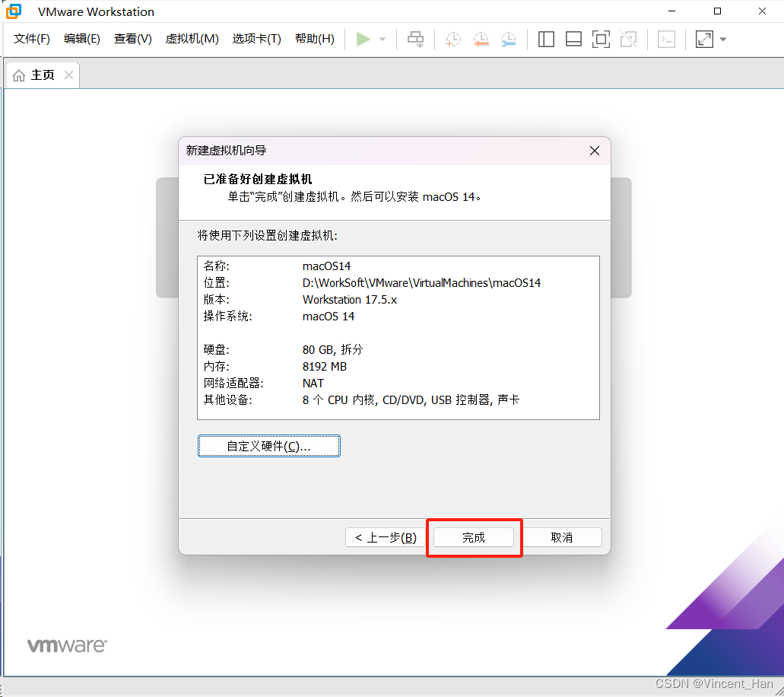Screen dimensions: 784x697
Task: Click the version value Workstation 17.5.x
Action: pyautogui.click(x=350, y=300)
